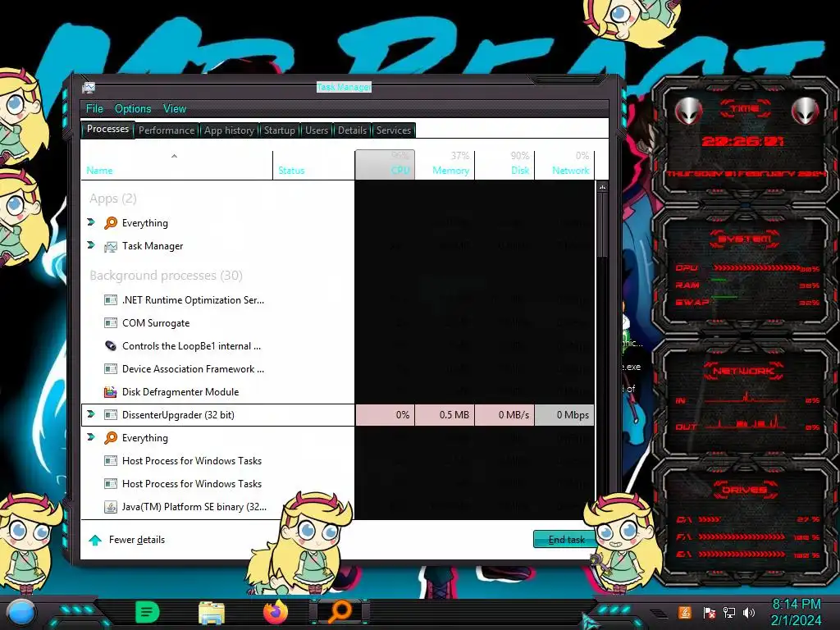Image resolution: width=840 pixels, height=630 pixels.
Task: Click the 0 MB/s disk cell
Action: 504,415
